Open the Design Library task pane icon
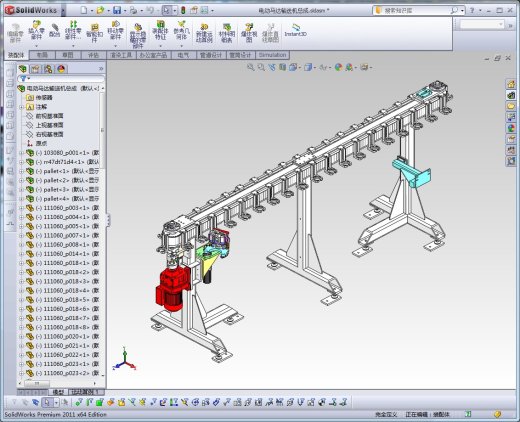The image size is (520, 422). 511,95
